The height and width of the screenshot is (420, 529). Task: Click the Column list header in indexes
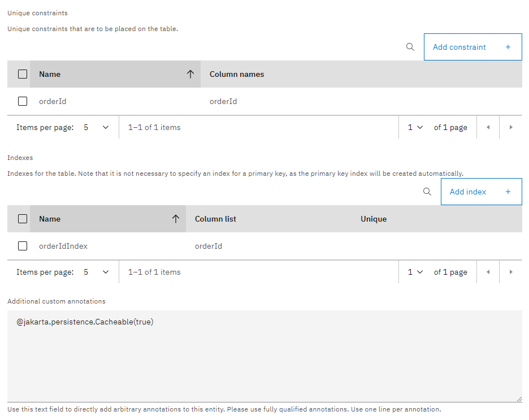coord(215,219)
